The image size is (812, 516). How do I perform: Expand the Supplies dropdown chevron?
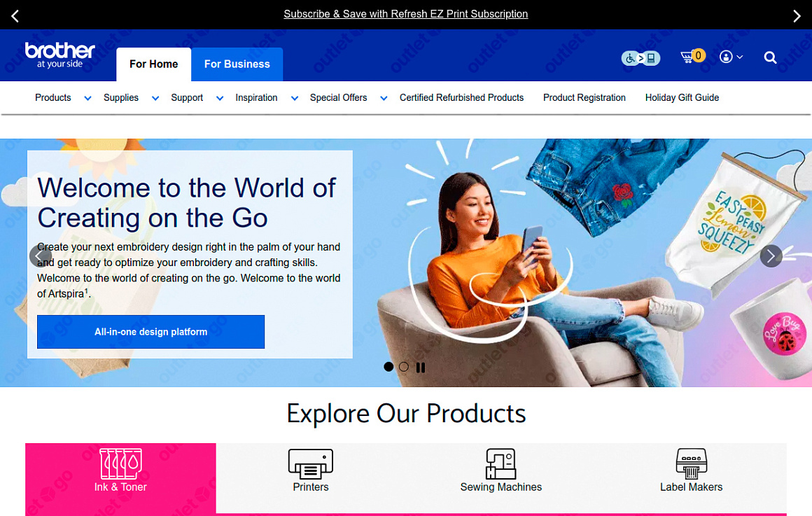click(x=155, y=99)
